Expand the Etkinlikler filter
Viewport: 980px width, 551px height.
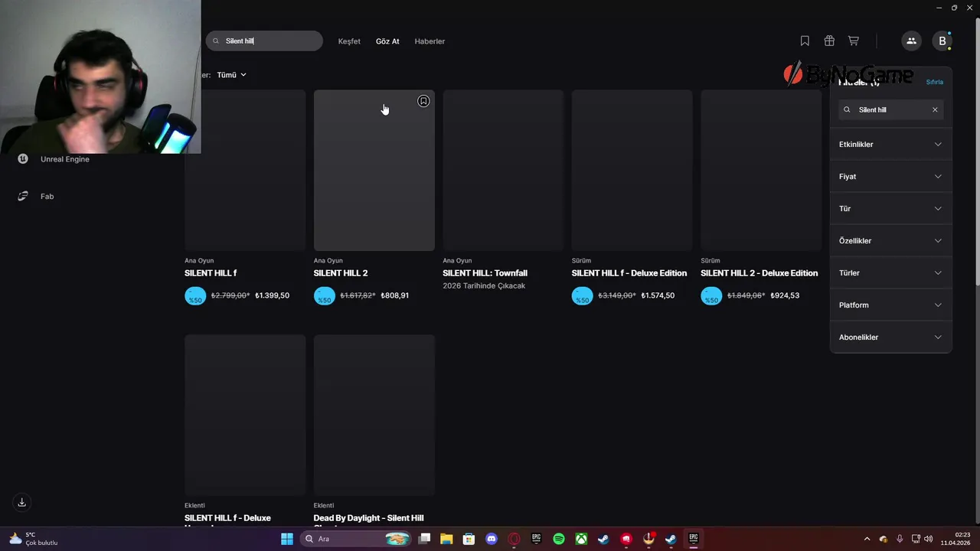pyautogui.click(x=891, y=145)
